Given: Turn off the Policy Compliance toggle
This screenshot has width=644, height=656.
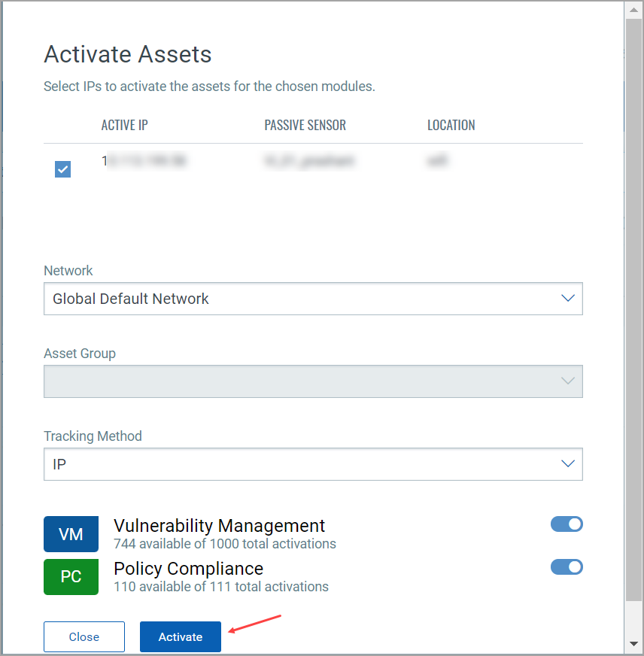Looking at the screenshot, I should pyautogui.click(x=567, y=567).
